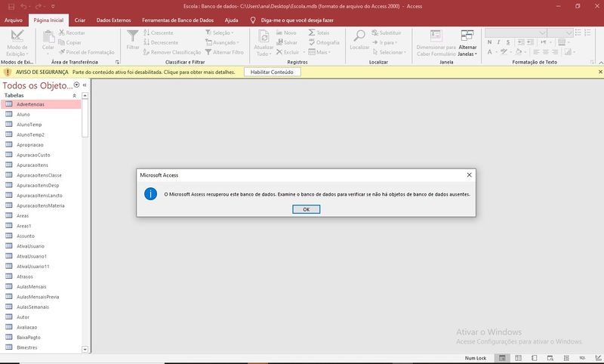This screenshot has width=604, height=364.
Task: Click OK in the Microsoft Access dialog
Action: (x=306, y=209)
